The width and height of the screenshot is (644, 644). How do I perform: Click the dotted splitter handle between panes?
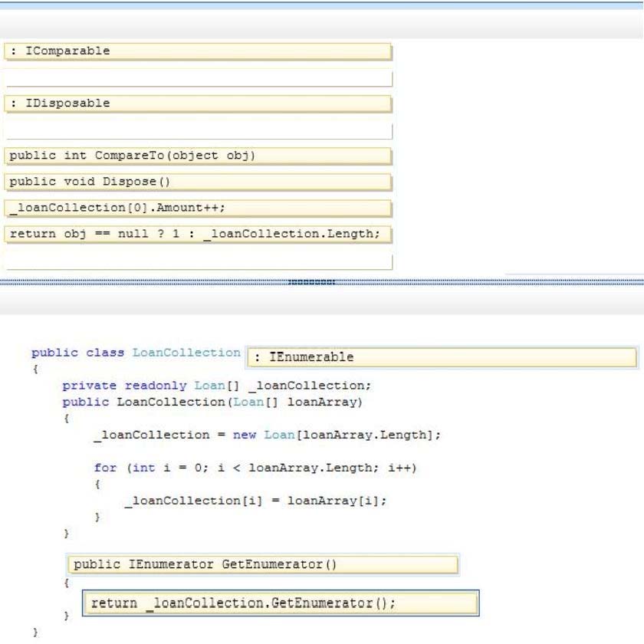[x=312, y=282]
